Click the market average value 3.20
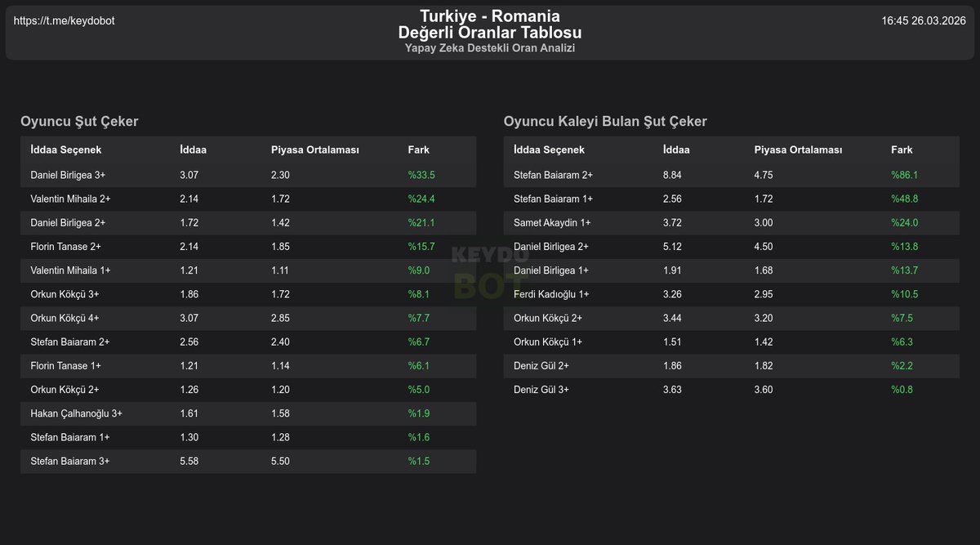This screenshot has width=980, height=545. tap(764, 318)
